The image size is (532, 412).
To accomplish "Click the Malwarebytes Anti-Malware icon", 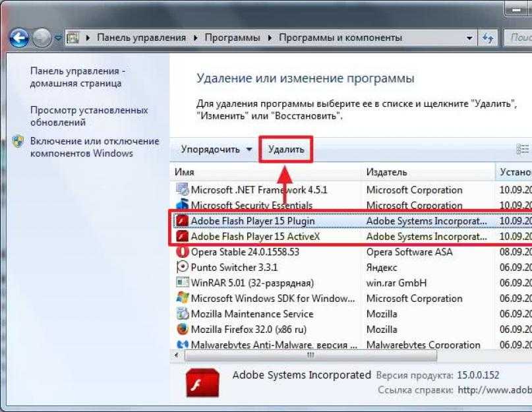I will tap(182, 344).
